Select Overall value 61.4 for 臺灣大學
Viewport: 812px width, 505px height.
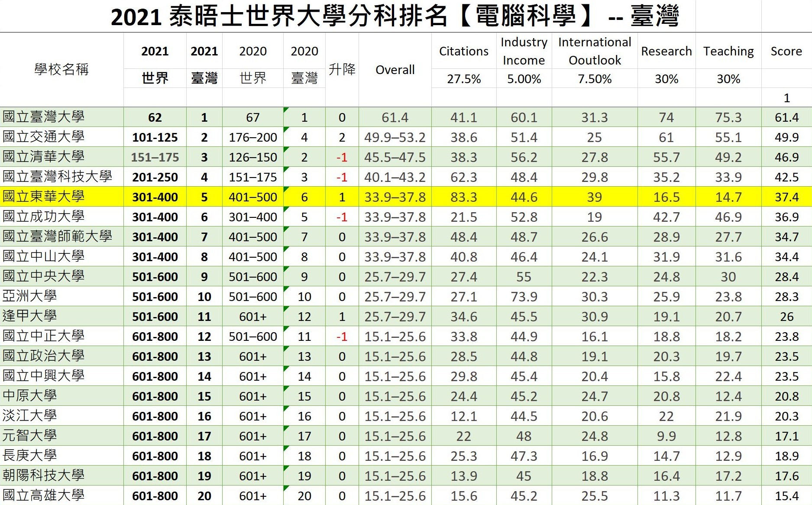[x=395, y=117]
